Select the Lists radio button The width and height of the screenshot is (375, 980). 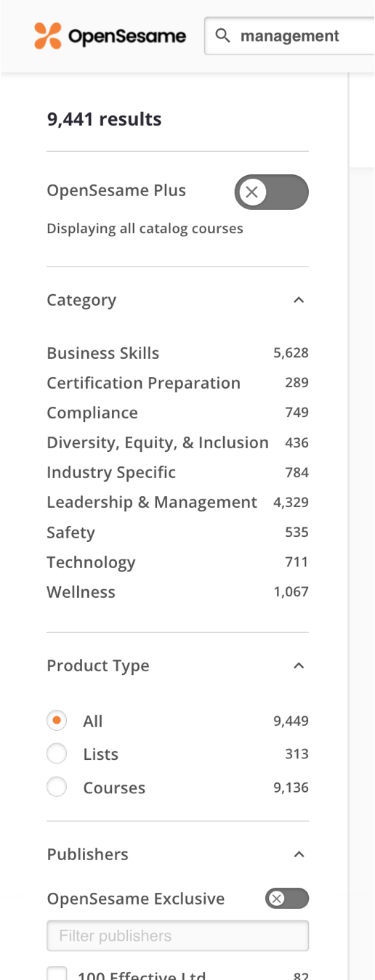(x=57, y=754)
